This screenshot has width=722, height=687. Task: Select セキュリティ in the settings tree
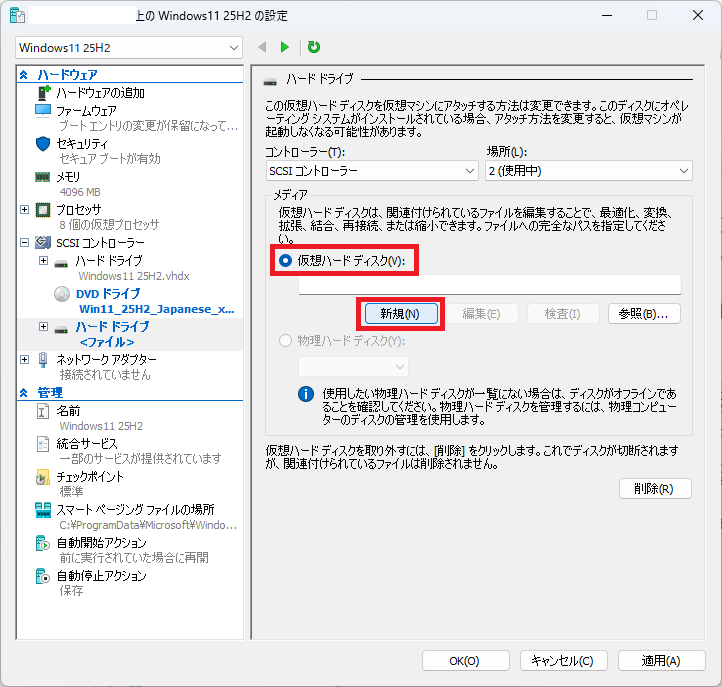(x=82, y=144)
